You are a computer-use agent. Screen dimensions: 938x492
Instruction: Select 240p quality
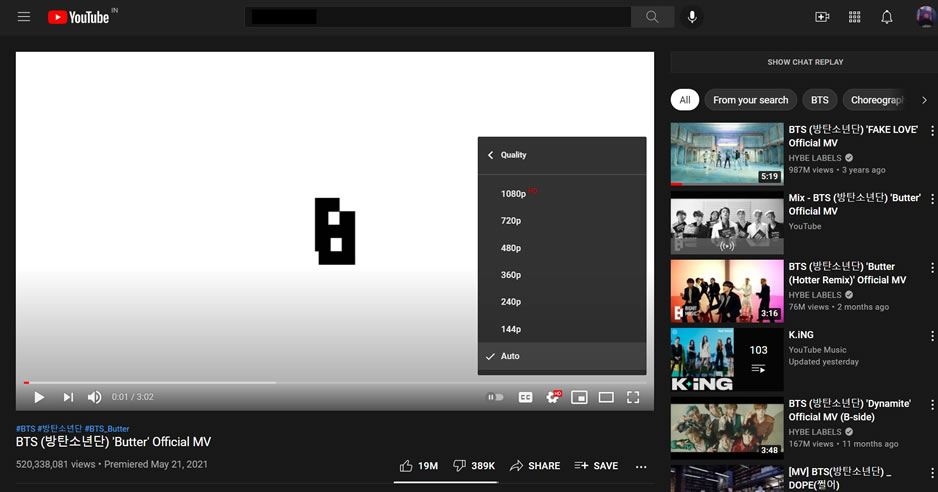click(x=562, y=302)
